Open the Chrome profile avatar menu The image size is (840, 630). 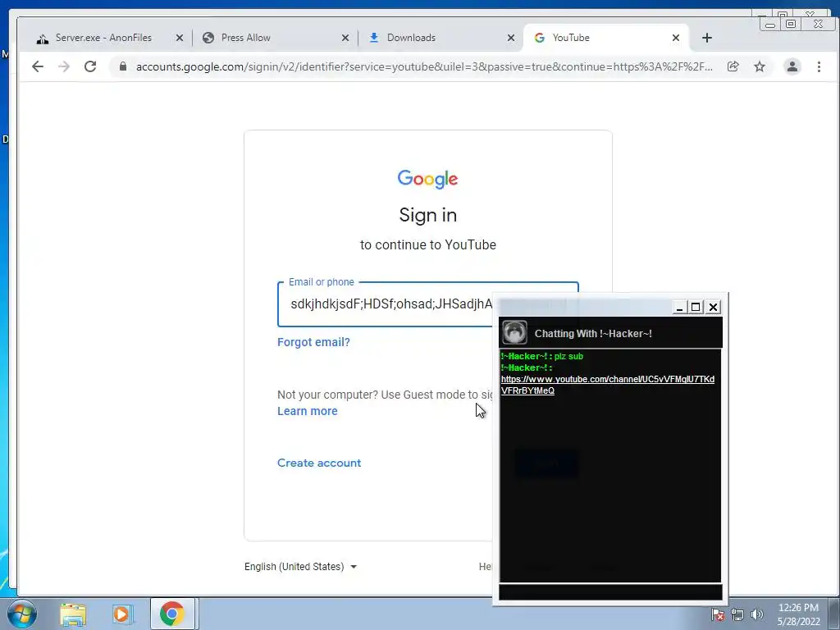click(792, 66)
